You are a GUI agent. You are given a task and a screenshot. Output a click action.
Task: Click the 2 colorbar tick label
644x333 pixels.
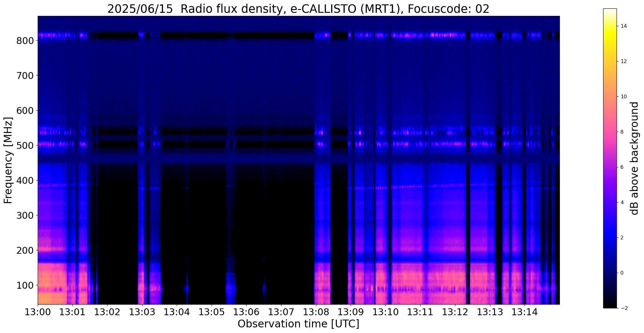(622, 238)
